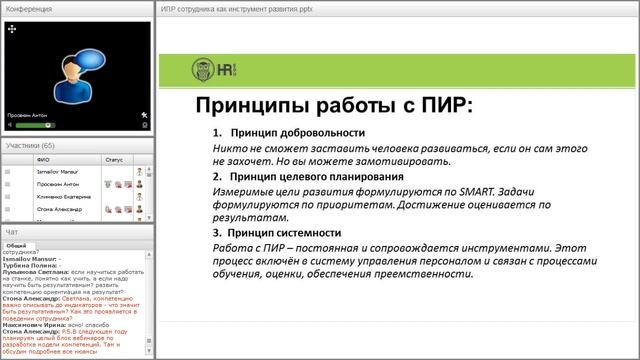Click participants list scroll up arrow
Image resolution: width=640 pixels, height=360 pixels.
(149, 169)
